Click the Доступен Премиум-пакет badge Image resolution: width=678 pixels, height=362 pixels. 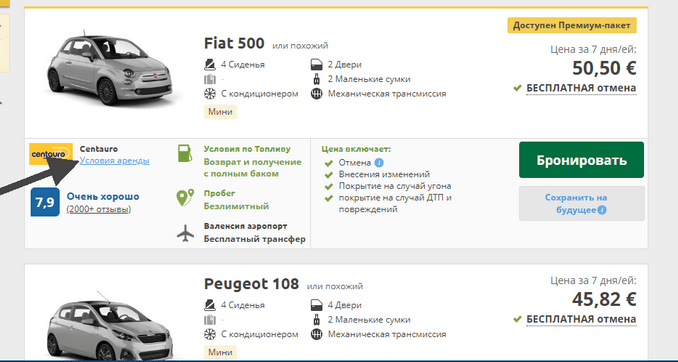point(572,26)
